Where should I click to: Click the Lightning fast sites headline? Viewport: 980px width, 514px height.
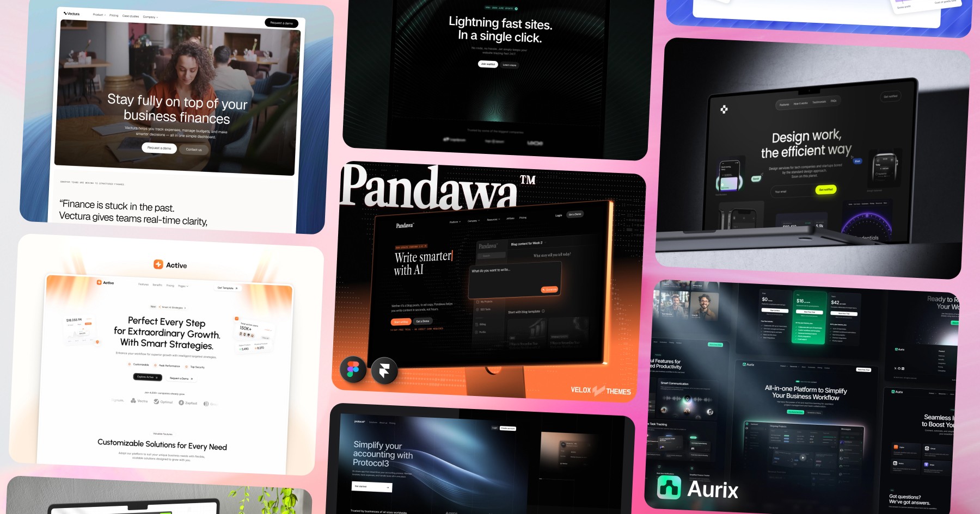click(500, 30)
